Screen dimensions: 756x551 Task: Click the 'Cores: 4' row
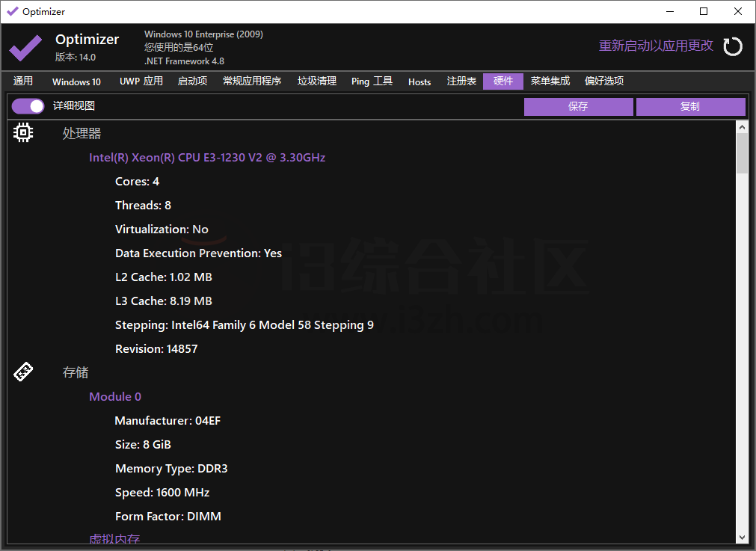(x=137, y=181)
